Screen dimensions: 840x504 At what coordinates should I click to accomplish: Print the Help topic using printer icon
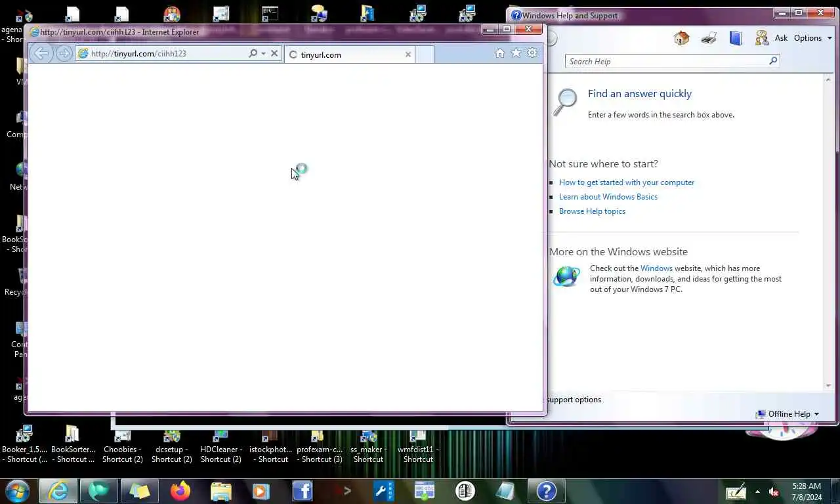pyautogui.click(x=709, y=38)
